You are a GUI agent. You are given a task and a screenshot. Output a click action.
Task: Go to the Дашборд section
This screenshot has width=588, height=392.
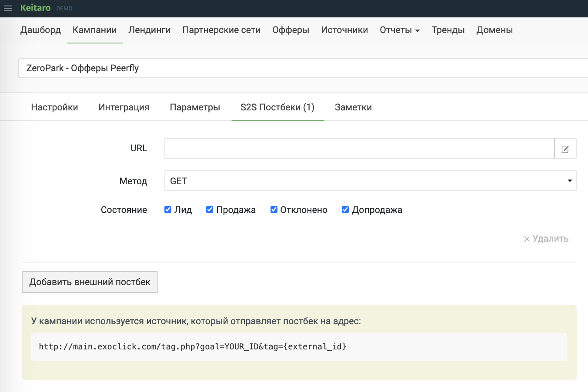click(x=40, y=30)
